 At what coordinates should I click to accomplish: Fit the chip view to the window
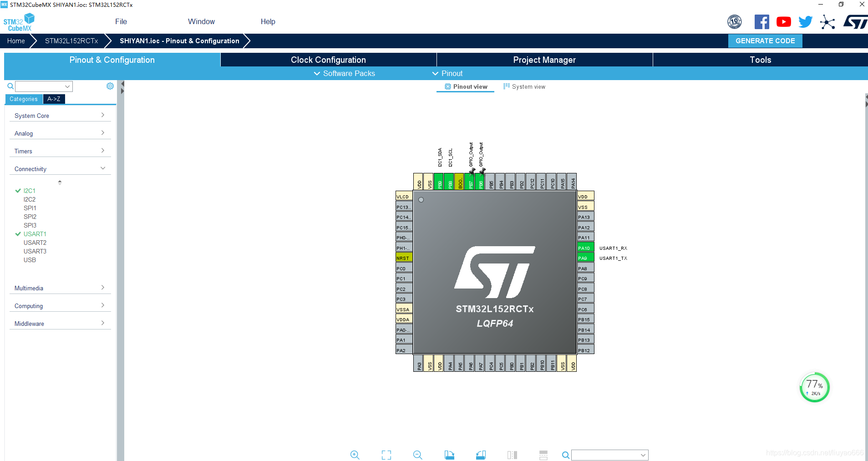386,455
